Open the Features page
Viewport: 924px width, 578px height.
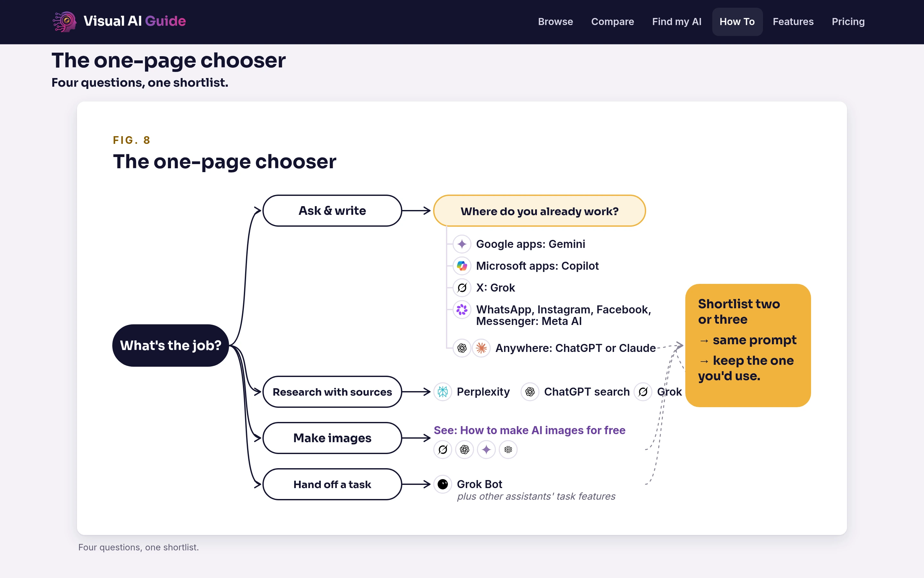tap(793, 22)
